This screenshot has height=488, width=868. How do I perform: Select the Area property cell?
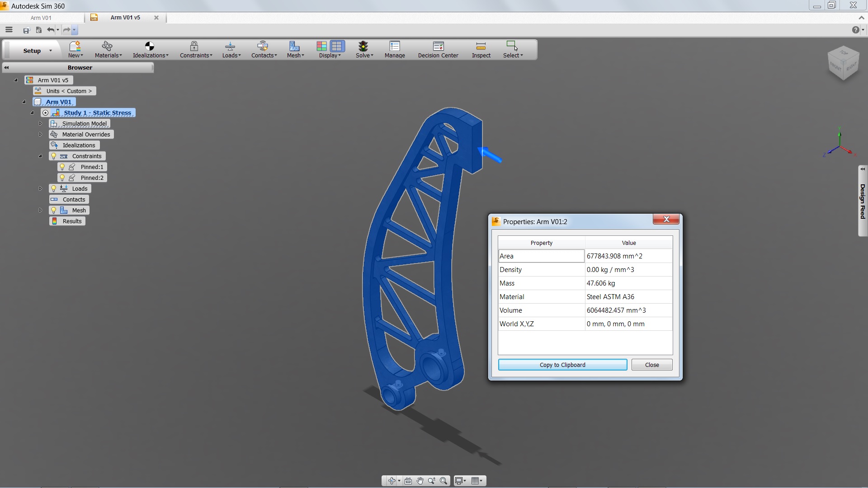pyautogui.click(x=541, y=256)
